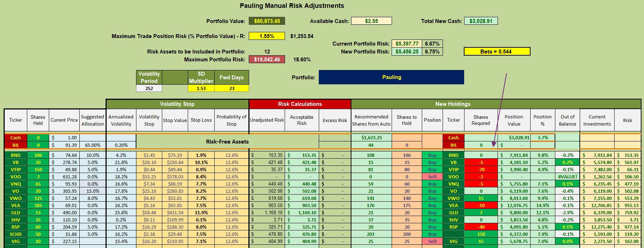Viewport: 644px width, 248px height.
Task: Click the Fwd Days value 23
Action: 232,88
